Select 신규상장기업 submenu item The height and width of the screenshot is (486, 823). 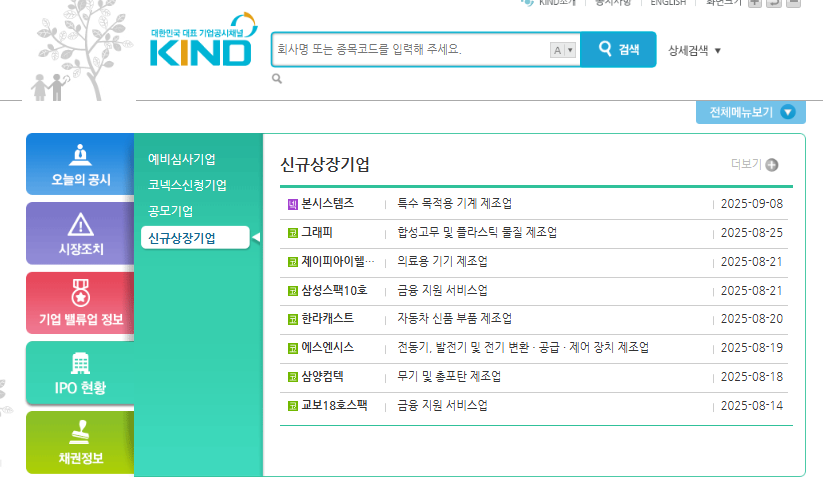(195, 238)
